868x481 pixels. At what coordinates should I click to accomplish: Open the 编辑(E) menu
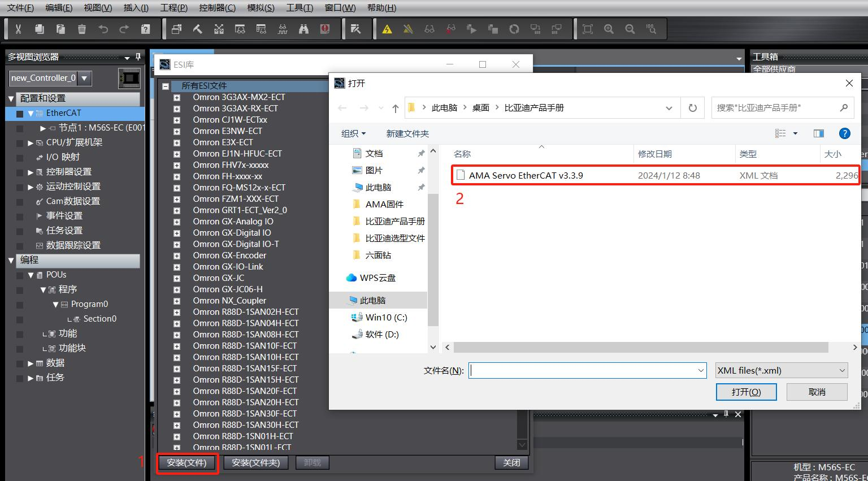pyautogui.click(x=59, y=8)
